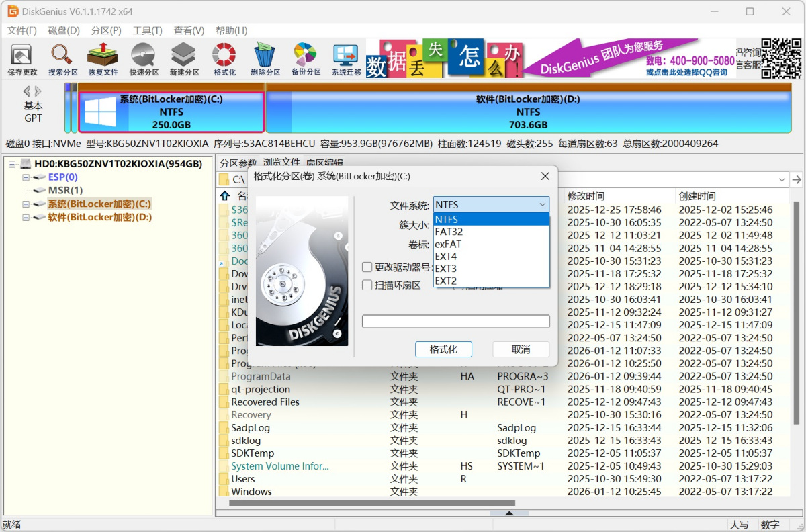The height and width of the screenshot is (532, 806).
Task: Toggle the scan bad sectors (扫描坏扇区) checkbox
Action: click(x=367, y=285)
